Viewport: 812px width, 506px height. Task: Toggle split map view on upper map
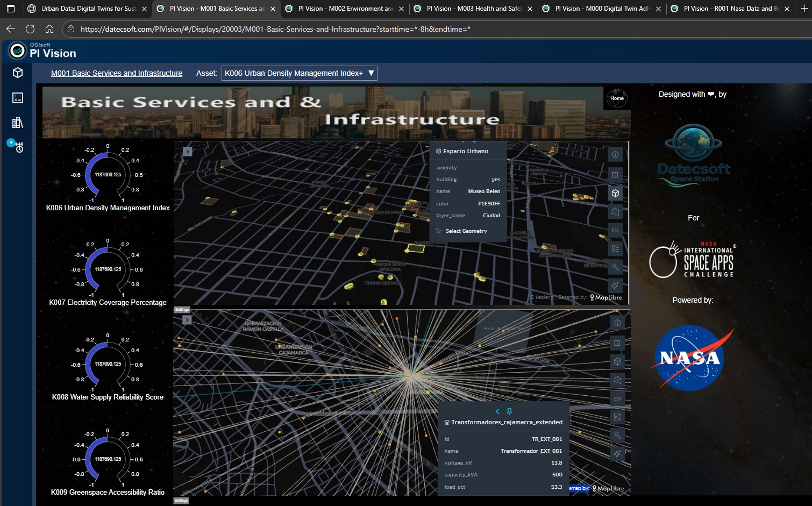pos(615,174)
